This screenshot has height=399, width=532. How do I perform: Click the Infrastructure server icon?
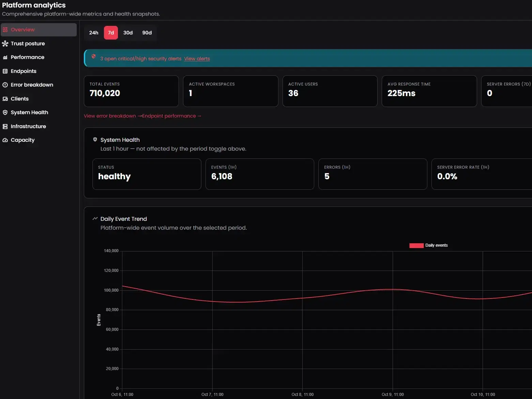(x=5, y=126)
